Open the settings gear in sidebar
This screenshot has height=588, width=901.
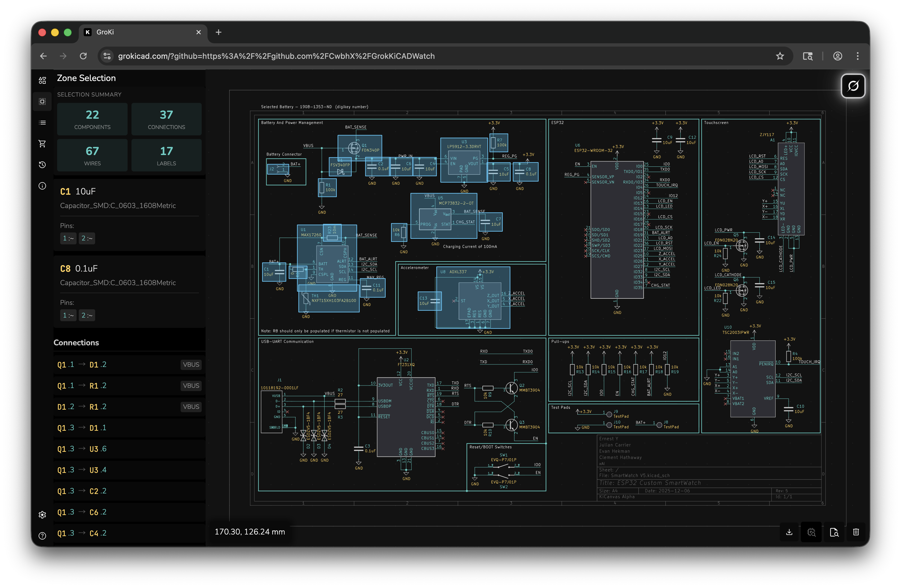42,514
